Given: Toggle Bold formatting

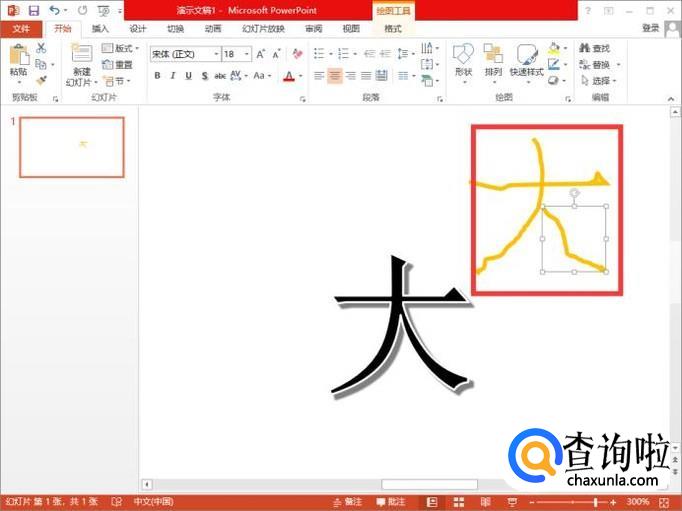Looking at the screenshot, I should (x=157, y=76).
